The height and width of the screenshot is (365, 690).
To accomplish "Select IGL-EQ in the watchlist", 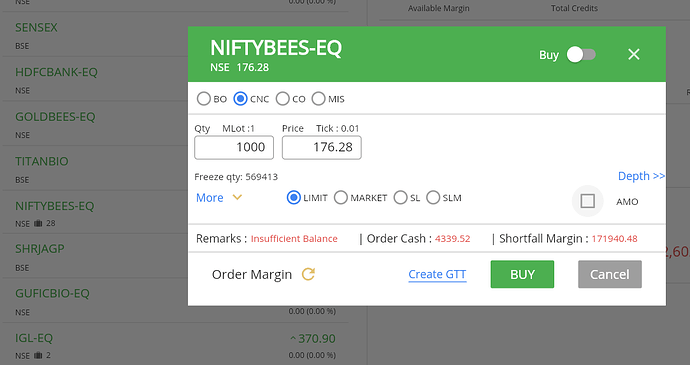I will coord(34,338).
